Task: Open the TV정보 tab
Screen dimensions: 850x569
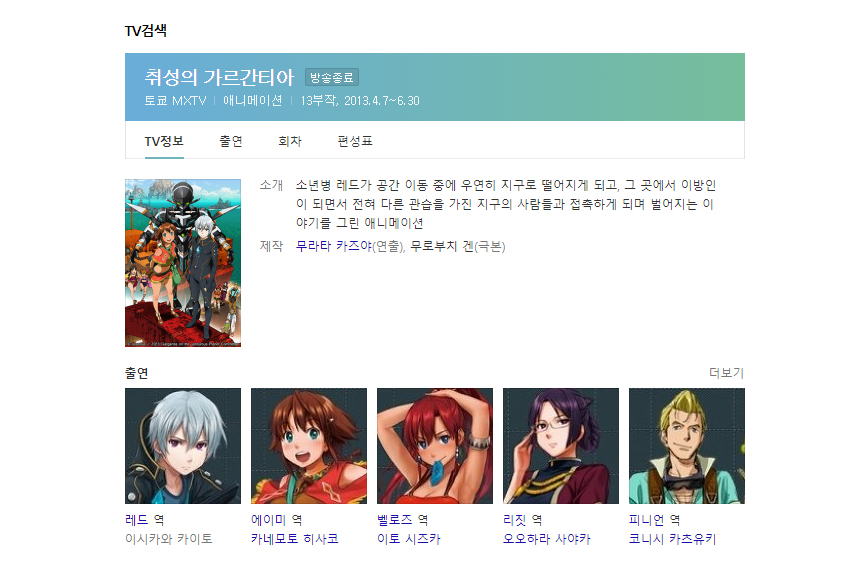Action: coord(164,141)
